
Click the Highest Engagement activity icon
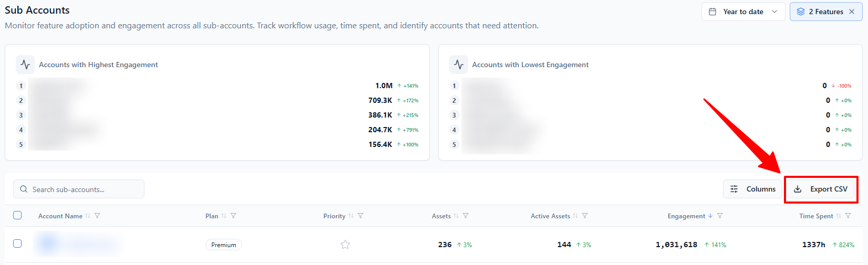(x=25, y=65)
